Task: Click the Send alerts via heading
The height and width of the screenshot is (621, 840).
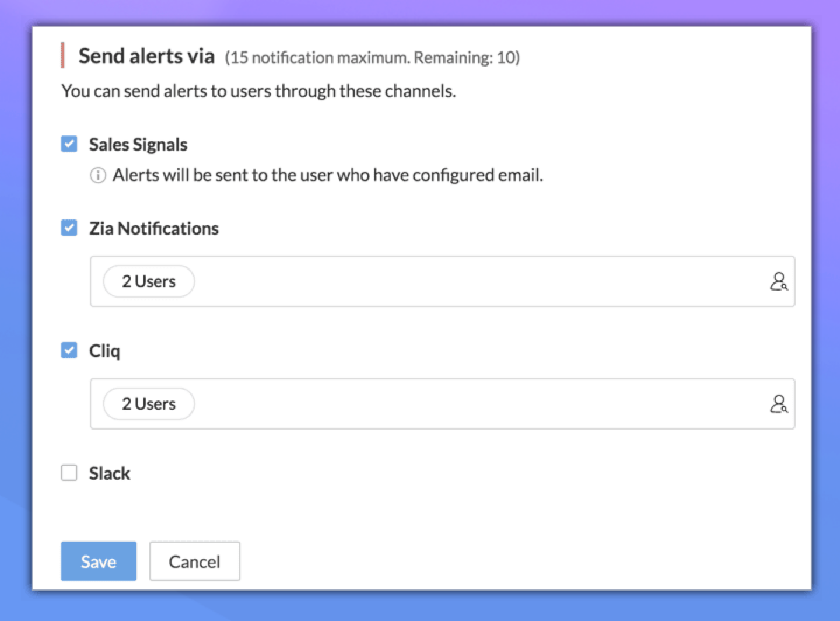Action: (x=146, y=56)
